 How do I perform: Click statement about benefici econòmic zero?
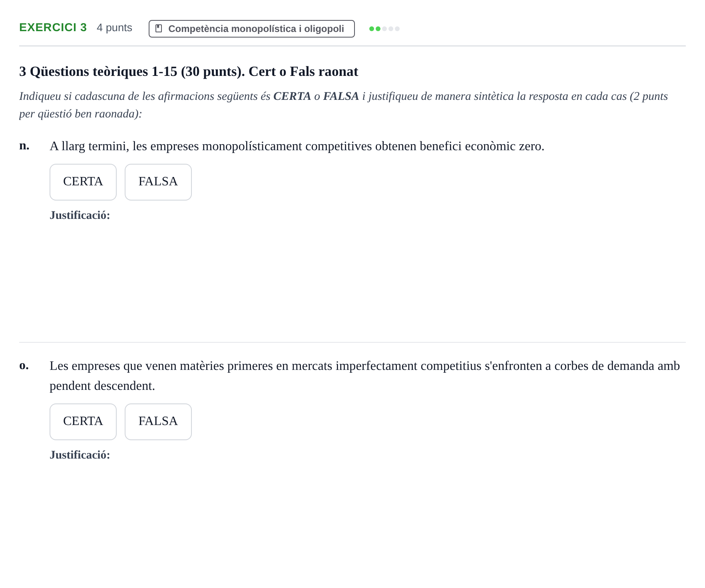click(297, 146)
